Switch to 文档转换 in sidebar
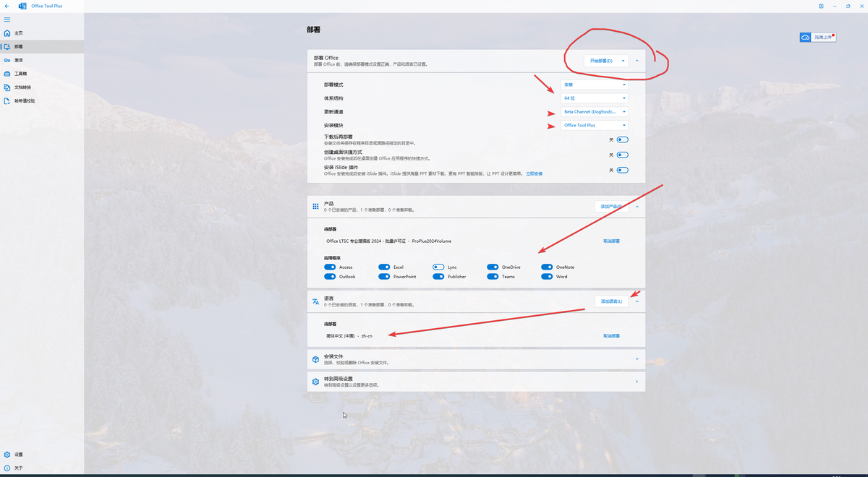Image resolution: width=868 pixels, height=477 pixels. pyautogui.click(x=42, y=87)
